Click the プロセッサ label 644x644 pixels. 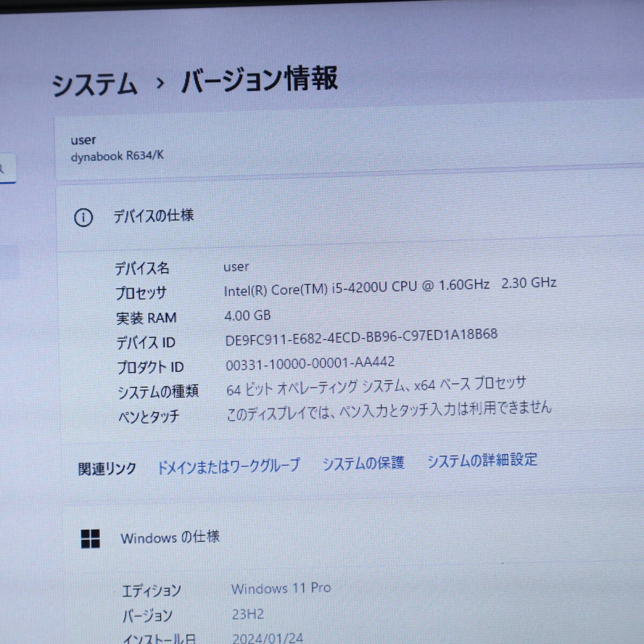[141, 292]
